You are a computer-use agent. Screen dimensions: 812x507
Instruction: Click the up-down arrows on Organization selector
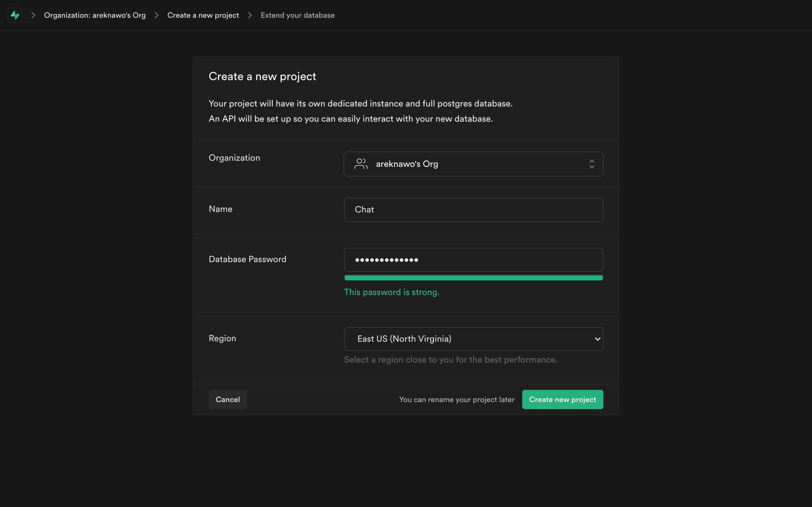pos(591,164)
